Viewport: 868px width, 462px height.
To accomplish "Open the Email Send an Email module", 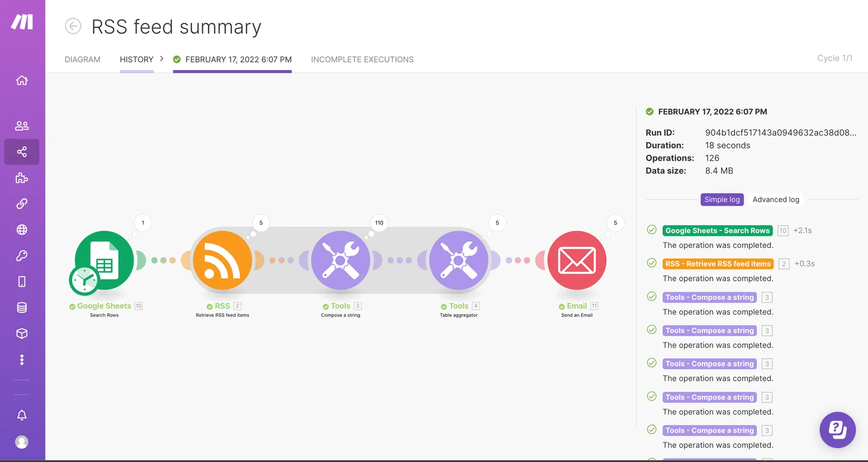I will point(577,261).
